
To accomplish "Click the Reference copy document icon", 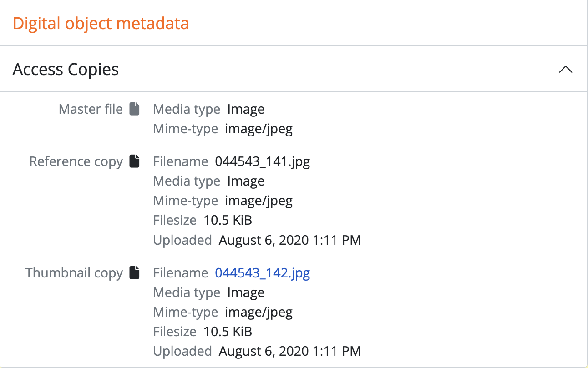I will (x=134, y=161).
